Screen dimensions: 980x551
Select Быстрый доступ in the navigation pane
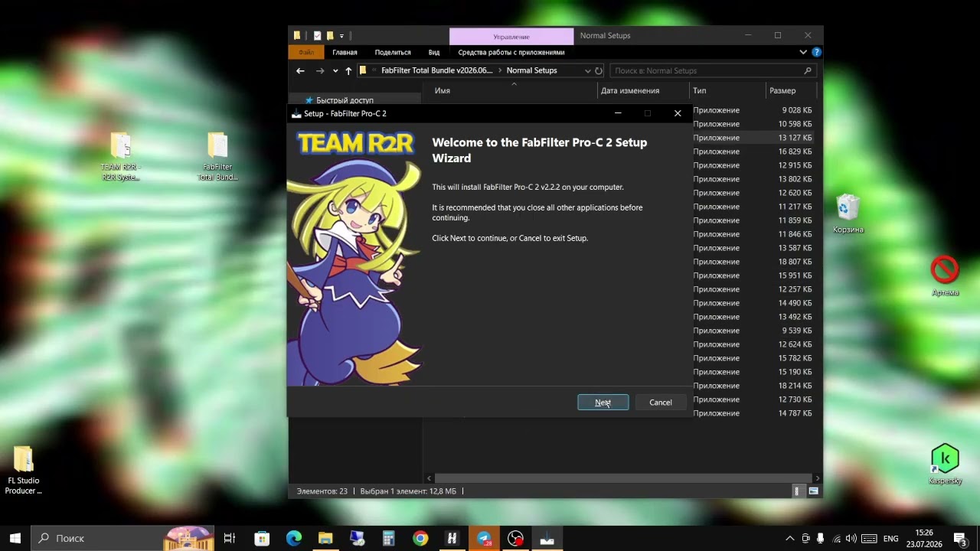[345, 100]
